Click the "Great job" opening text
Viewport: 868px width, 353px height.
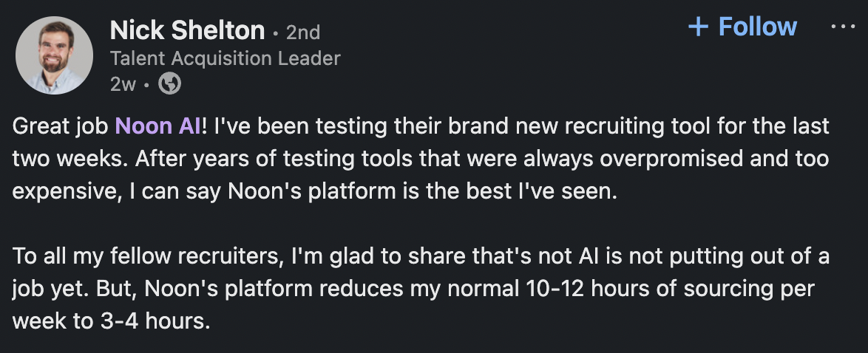click(x=61, y=126)
